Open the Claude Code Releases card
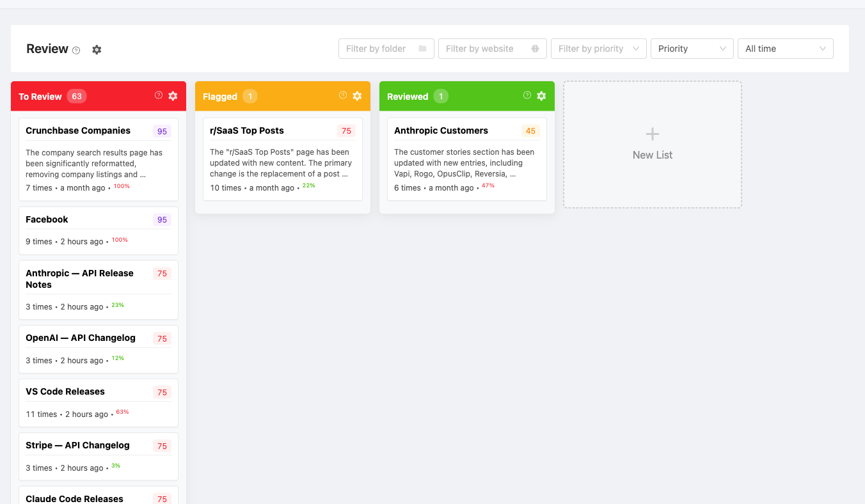Viewport: 865px width, 504px height. click(99, 496)
